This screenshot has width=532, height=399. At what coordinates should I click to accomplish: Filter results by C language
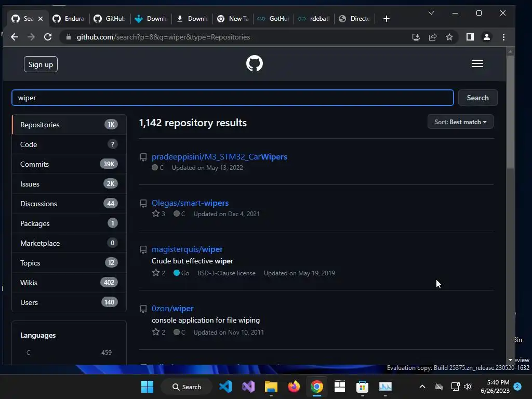[69, 353]
